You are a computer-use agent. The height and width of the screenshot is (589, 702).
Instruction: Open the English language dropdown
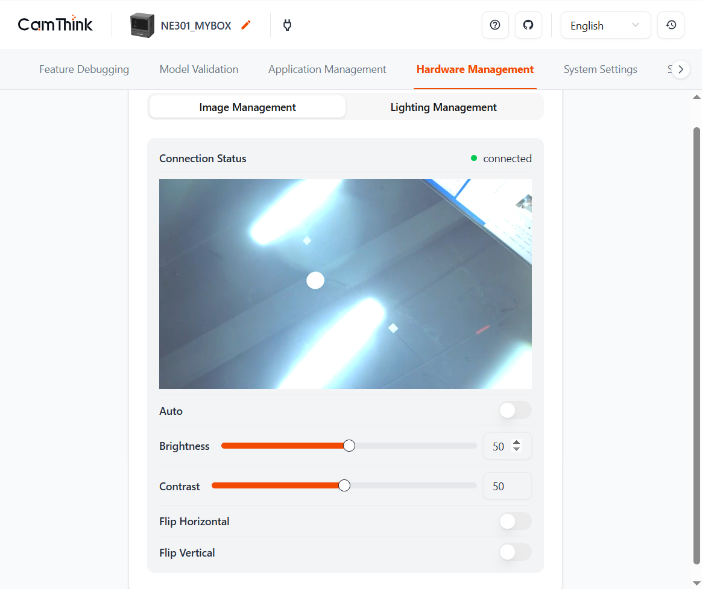[x=605, y=25]
